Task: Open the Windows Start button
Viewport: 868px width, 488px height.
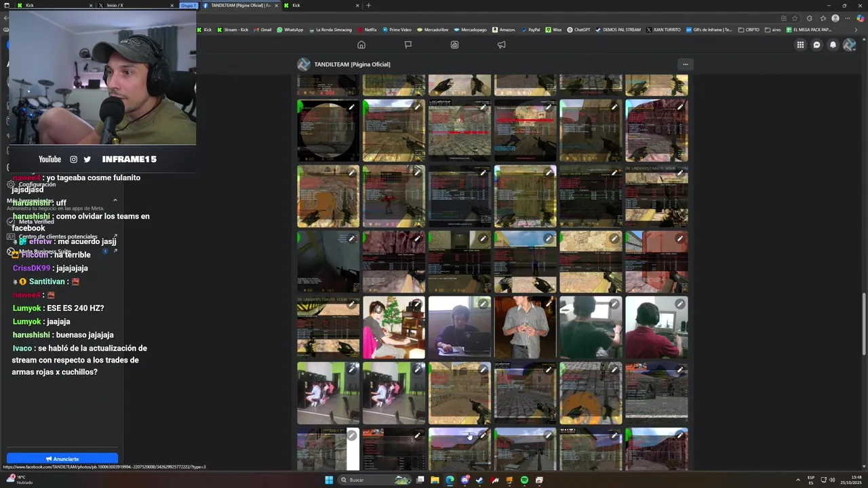Action: point(329,480)
